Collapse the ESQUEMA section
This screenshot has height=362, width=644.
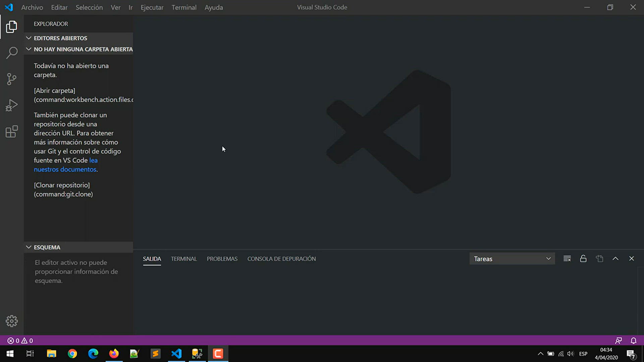tap(78, 247)
